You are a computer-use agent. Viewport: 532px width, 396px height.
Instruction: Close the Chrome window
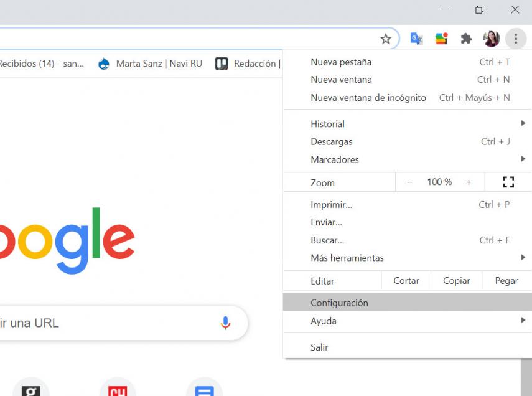click(515, 9)
